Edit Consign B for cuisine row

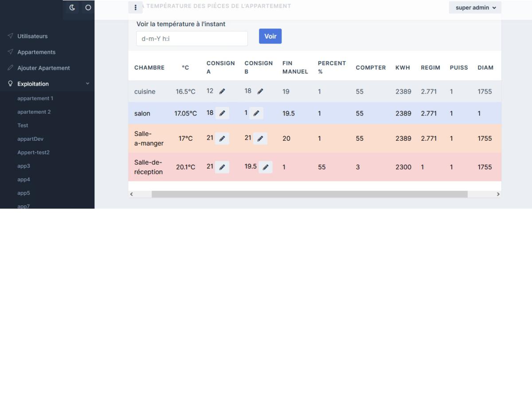click(x=260, y=91)
